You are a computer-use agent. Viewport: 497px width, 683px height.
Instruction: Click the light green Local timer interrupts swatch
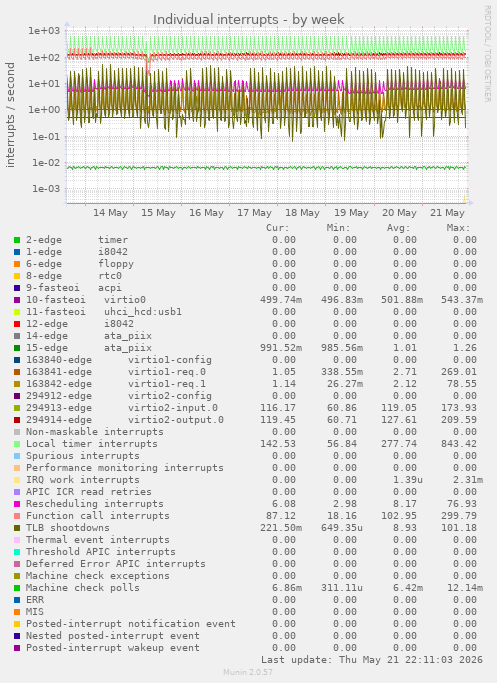coord(17,444)
